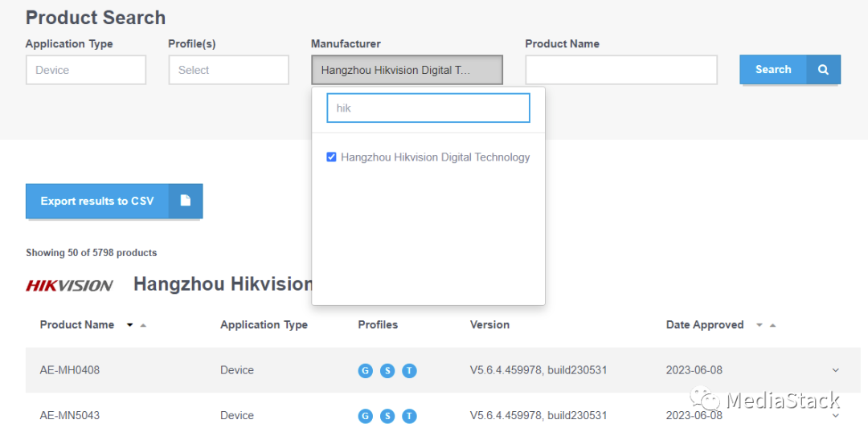Image resolution: width=868 pixels, height=436 pixels.
Task: Open the Profile(s) Select dropdown
Action: (228, 70)
